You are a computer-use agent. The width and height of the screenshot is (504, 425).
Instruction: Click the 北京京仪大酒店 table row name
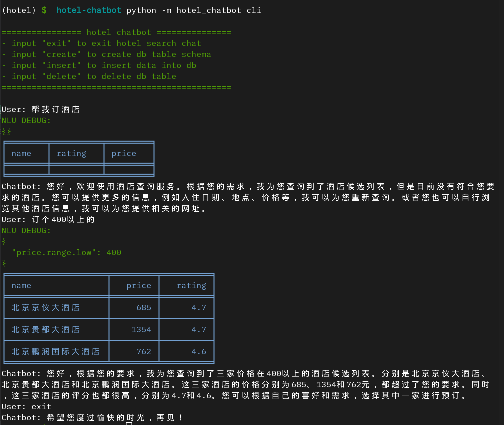(x=45, y=307)
